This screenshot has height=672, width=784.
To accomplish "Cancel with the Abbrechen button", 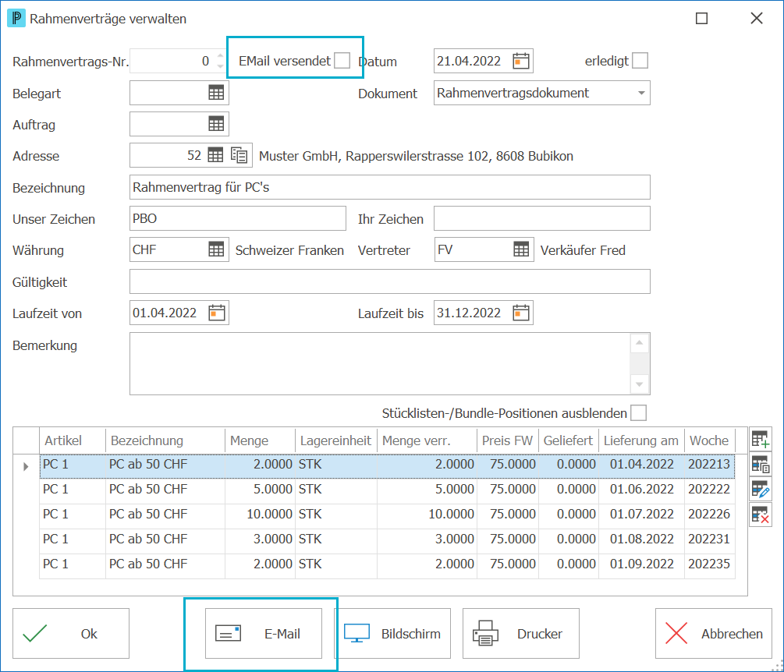I will click(714, 633).
